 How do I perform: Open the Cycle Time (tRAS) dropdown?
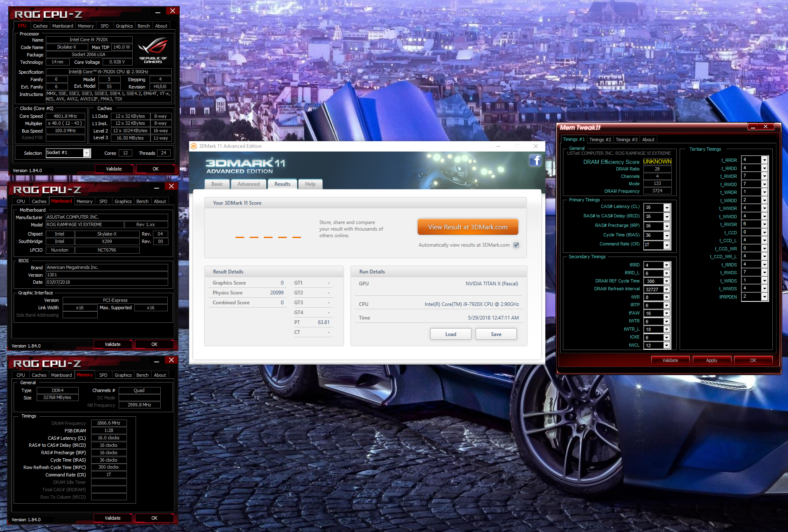(666, 236)
